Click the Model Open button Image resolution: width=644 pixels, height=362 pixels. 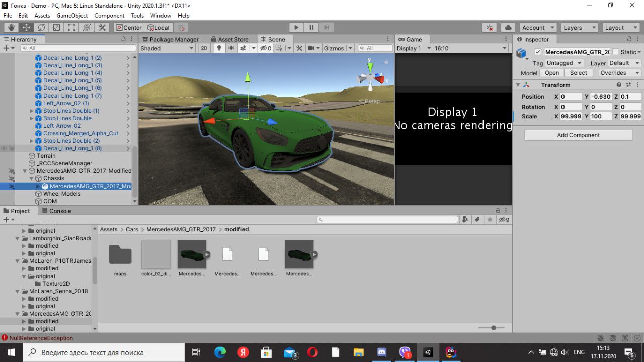[x=552, y=73]
